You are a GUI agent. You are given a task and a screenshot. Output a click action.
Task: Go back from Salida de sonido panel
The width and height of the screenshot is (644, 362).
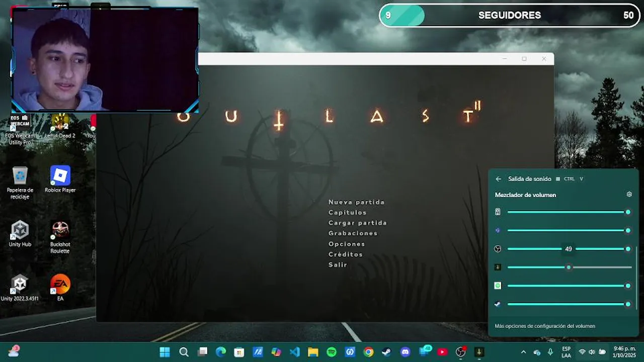click(x=498, y=179)
